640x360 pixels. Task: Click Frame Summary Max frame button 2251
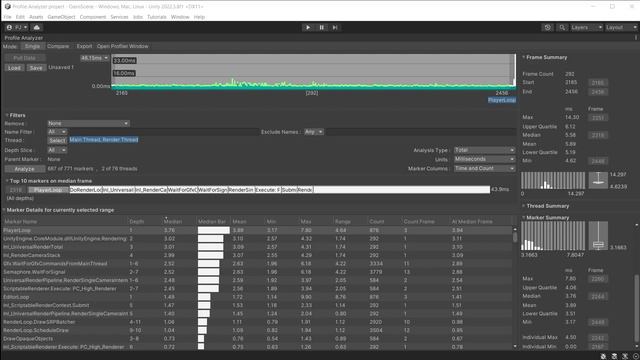tap(598, 118)
